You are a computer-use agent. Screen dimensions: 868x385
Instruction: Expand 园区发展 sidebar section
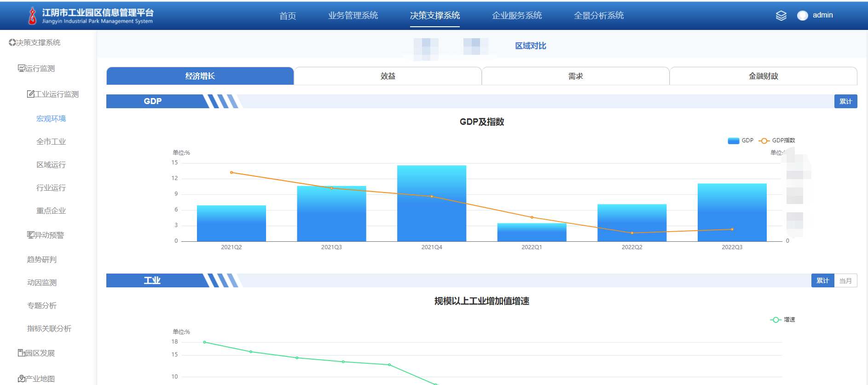pyautogui.click(x=40, y=353)
